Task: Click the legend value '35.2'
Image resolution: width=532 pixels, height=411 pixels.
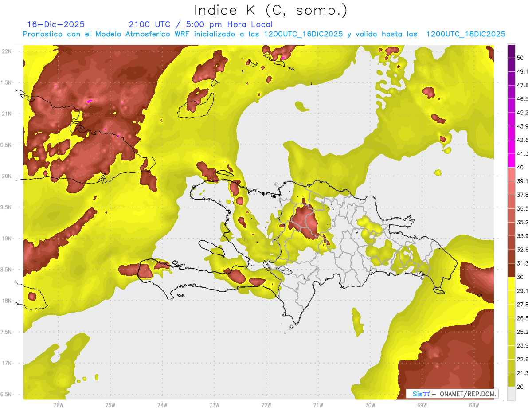Action: [523, 222]
